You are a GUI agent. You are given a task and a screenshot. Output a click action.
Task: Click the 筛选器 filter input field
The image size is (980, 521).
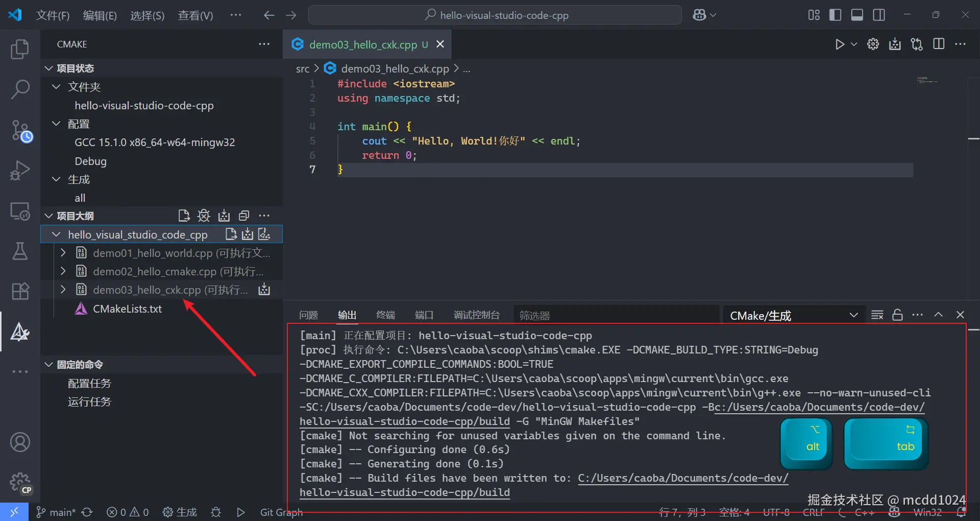tap(616, 316)
